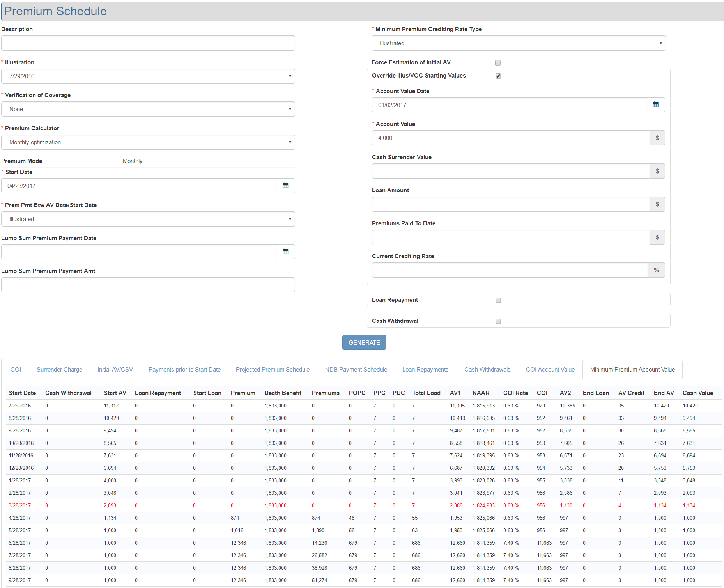
Task: Check the Loan Repayment checkbox
Action: 498,300
